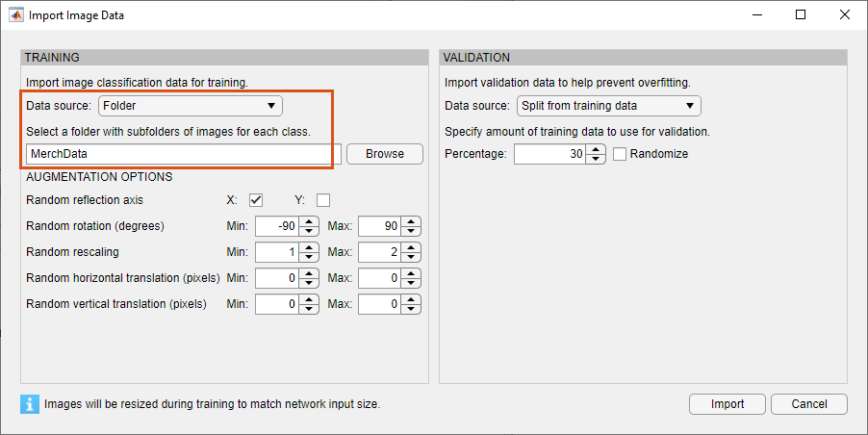The height and width of the screenshot is (435, 868).
Task: Increase horizontal translation Max value
Action: (x=412, y=273)
